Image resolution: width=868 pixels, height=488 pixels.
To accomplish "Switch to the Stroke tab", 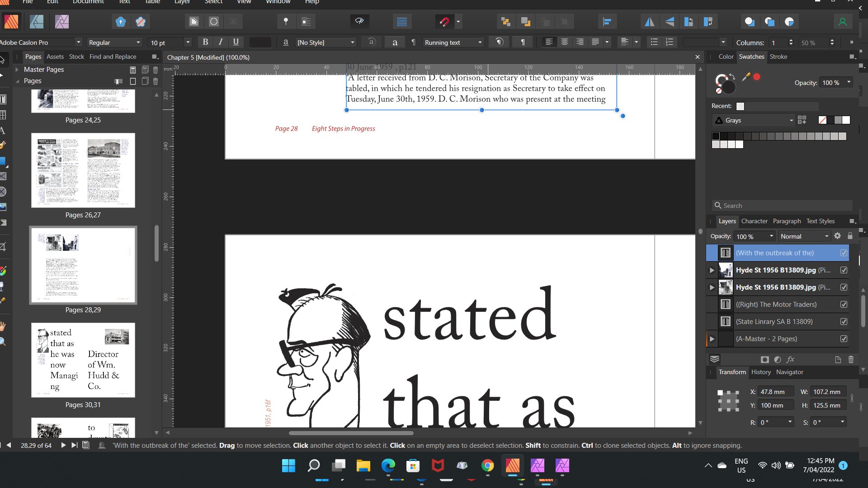I will (x=778, y=56).
